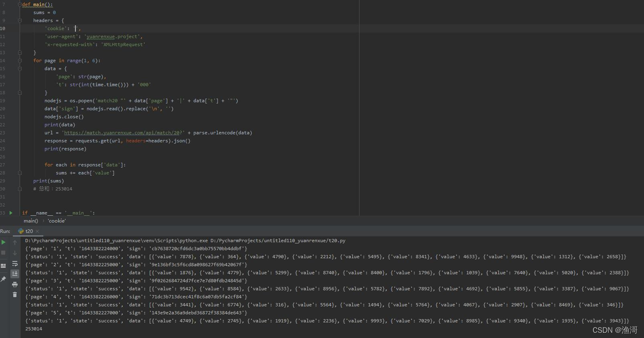Image resolution: width=644 pixels, height=338 pixels.
Task: Click the requests.get response line
Action: [118, 141]
